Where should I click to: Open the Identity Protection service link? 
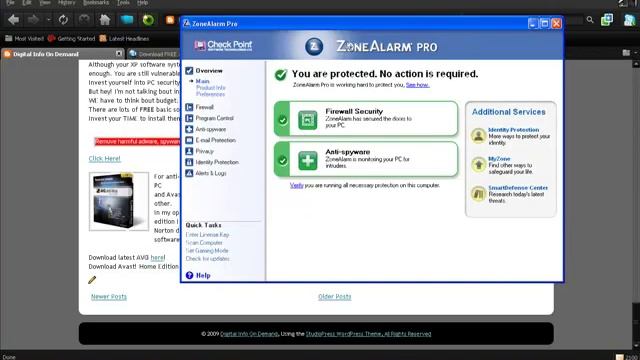pyautogui.click(x=513, y=130)
